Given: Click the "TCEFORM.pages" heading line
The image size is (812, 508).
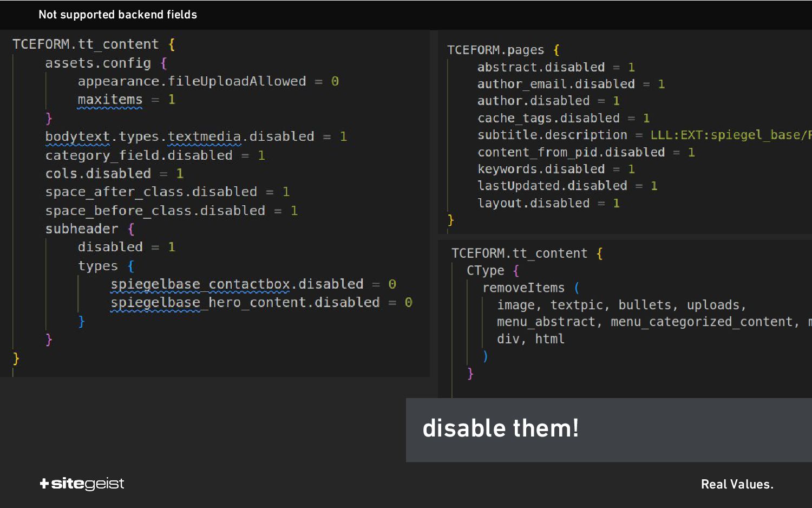Looking at the screenshot, I should tap(495, 50).
